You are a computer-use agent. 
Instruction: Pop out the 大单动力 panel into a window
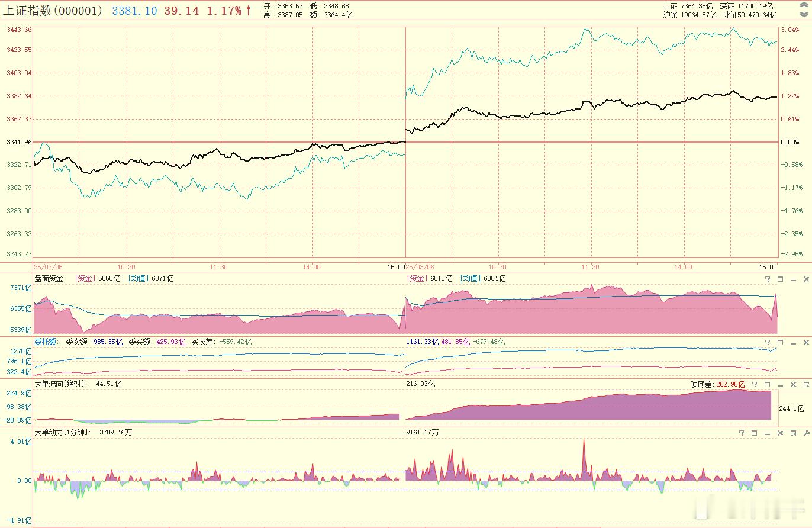click(793, 433)
